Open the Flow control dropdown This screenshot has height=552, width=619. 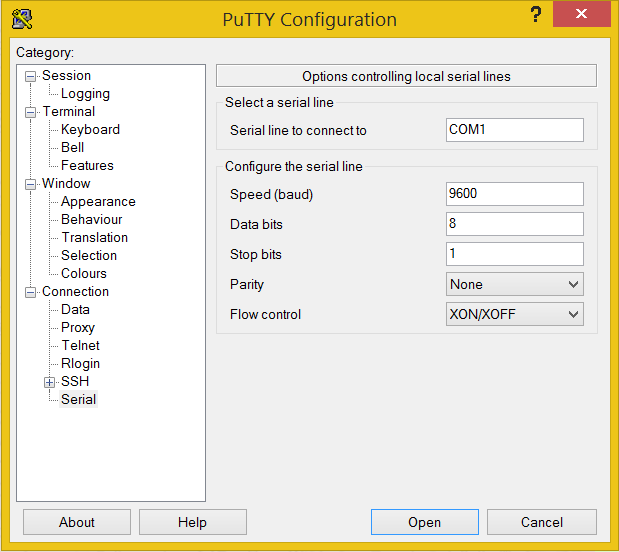[514, 314]
